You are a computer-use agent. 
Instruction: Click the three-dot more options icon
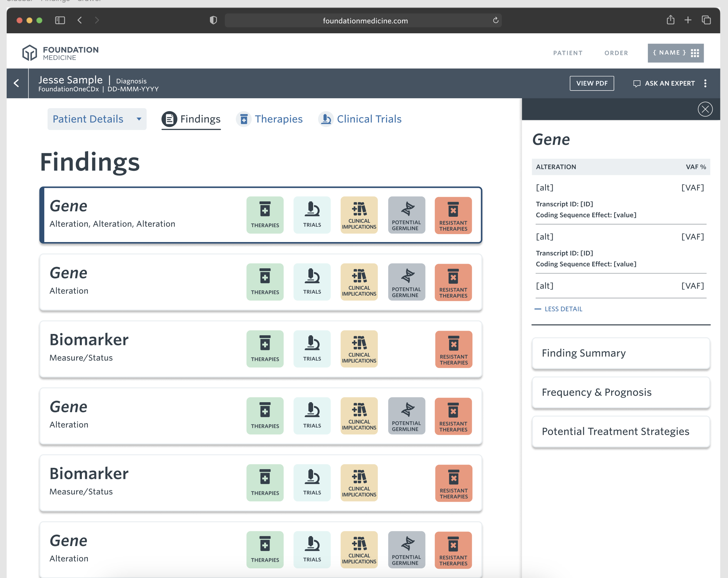(x=705, y=84)
